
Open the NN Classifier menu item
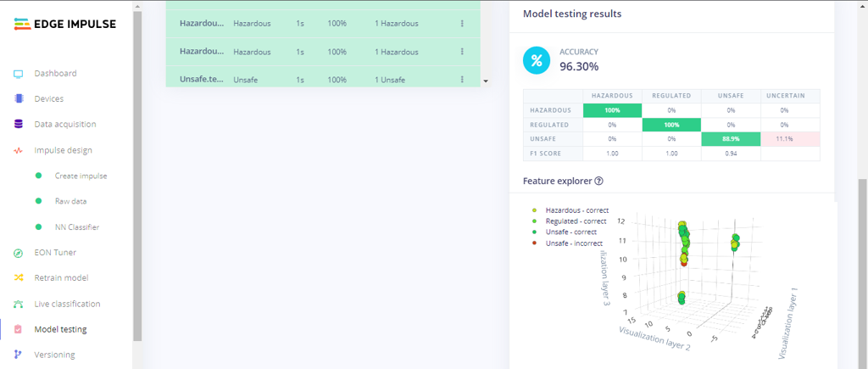(76, 227)
